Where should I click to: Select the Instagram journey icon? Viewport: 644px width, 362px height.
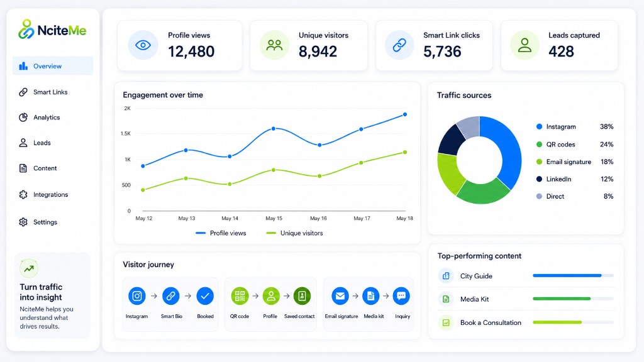point(136,296)
